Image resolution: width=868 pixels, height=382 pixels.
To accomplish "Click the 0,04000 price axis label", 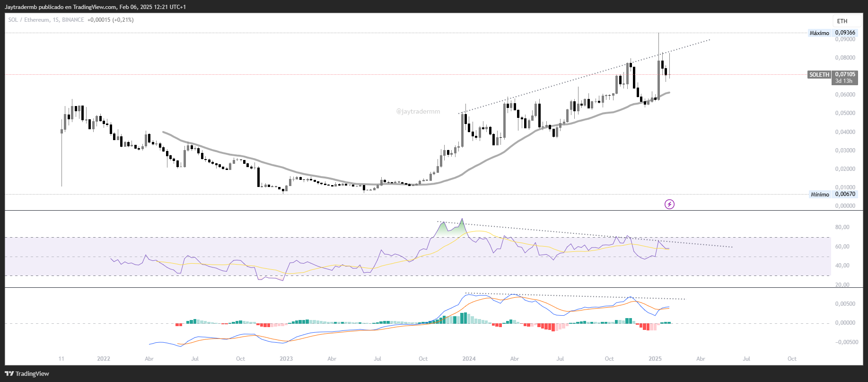I will (845, 132).
